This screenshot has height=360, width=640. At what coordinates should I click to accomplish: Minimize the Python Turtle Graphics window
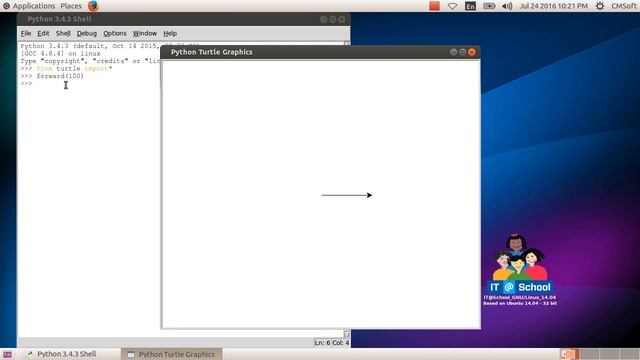pyautogui.click(x=453, y=52)
